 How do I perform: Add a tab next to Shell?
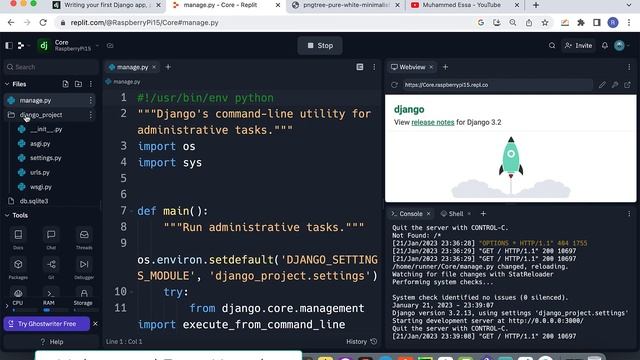(483, 214)
